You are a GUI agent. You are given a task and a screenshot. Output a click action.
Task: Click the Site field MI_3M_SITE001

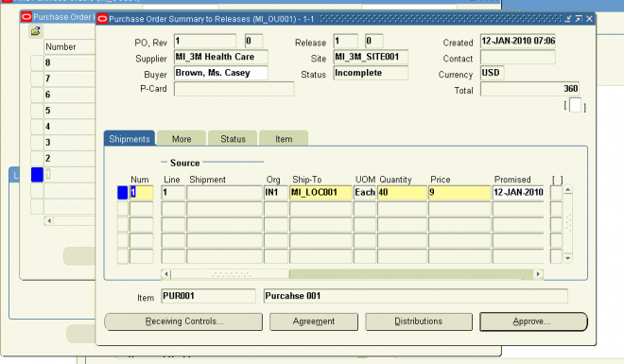[x=371, y=57]
